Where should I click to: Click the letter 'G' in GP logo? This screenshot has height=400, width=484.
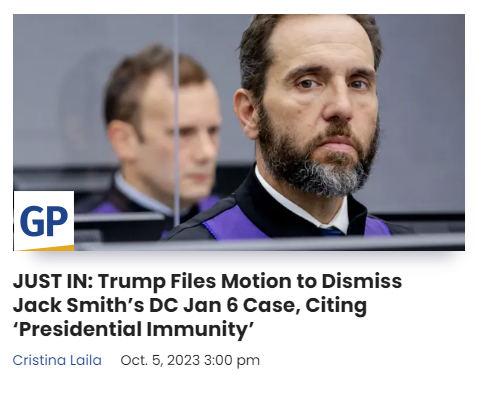click(x=33, y=221)
